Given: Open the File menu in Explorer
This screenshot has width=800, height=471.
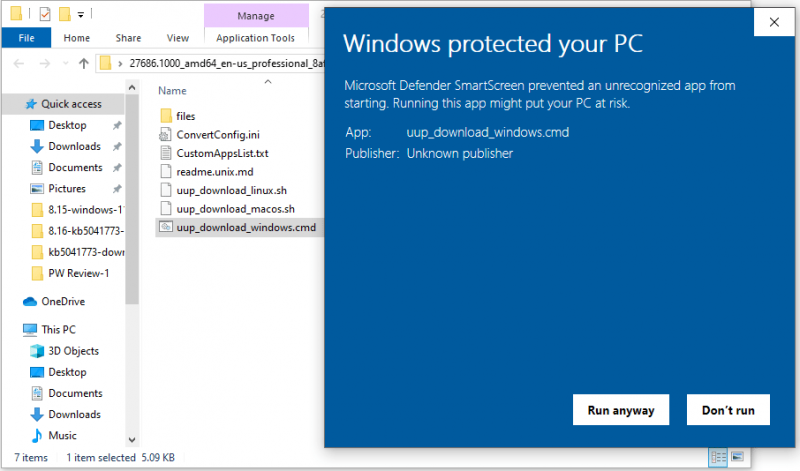Looking at the screenshot, I should point(26,38).
